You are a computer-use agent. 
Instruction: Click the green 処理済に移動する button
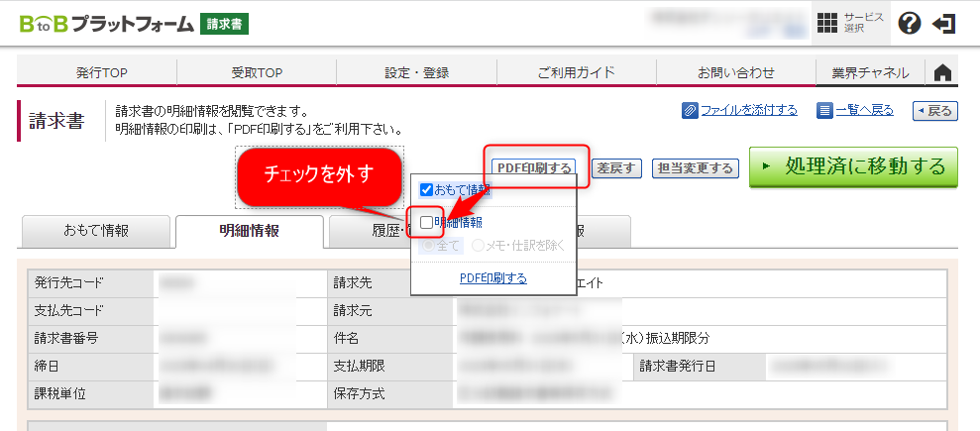853,166
